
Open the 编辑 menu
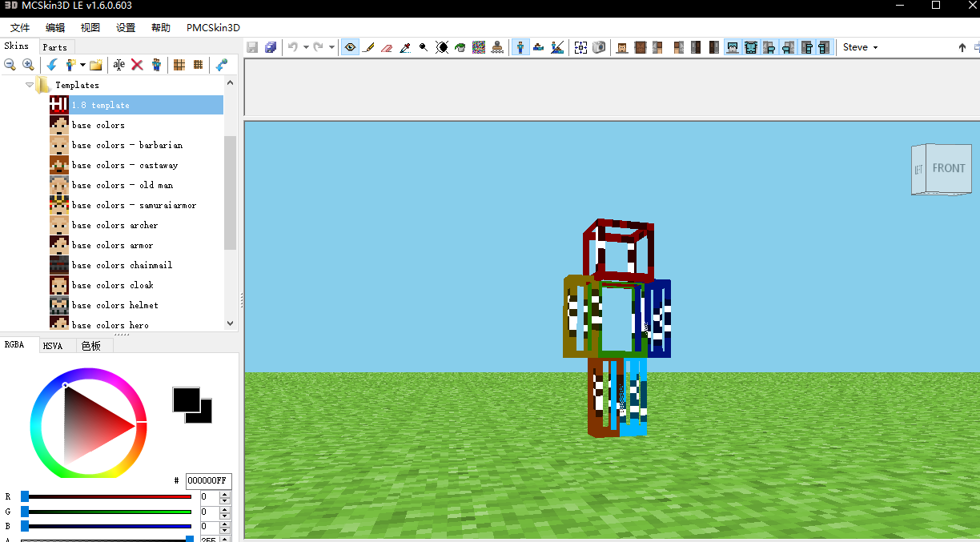click(55, 27)
